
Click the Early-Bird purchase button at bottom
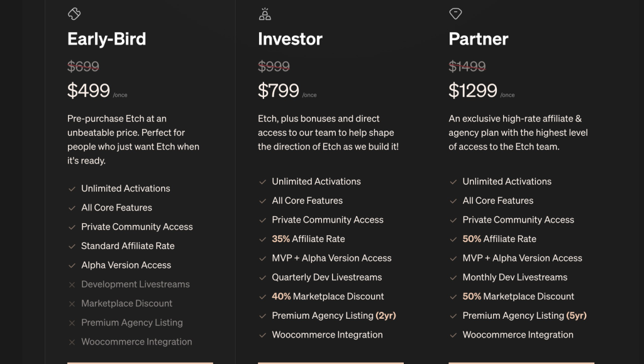140,363
